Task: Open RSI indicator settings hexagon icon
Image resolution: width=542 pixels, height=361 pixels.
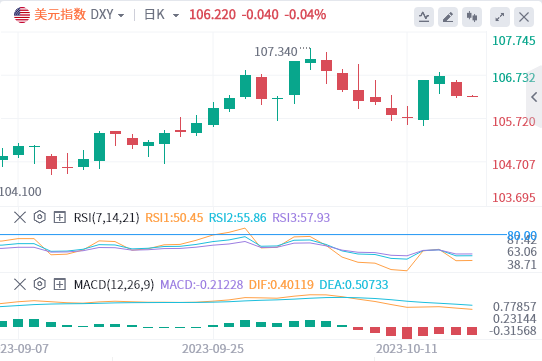Action: pyautogui.click(x=40, y=217)
